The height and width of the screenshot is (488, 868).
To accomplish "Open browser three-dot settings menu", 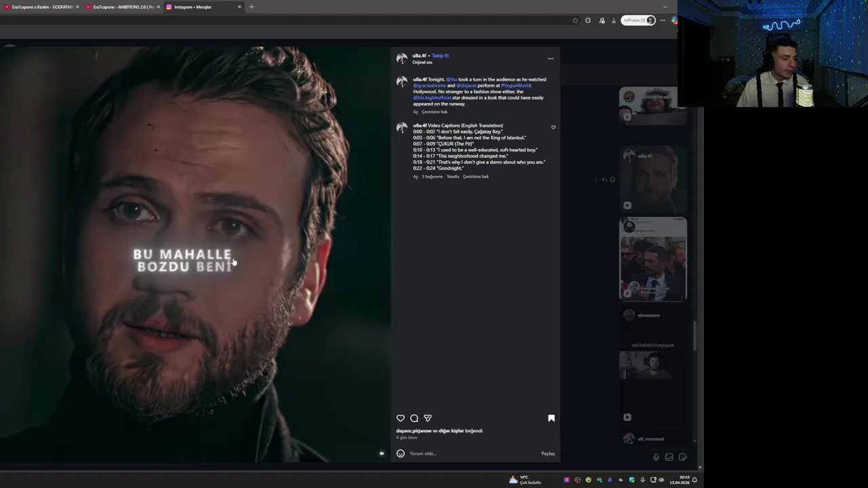I will point(663,20).
